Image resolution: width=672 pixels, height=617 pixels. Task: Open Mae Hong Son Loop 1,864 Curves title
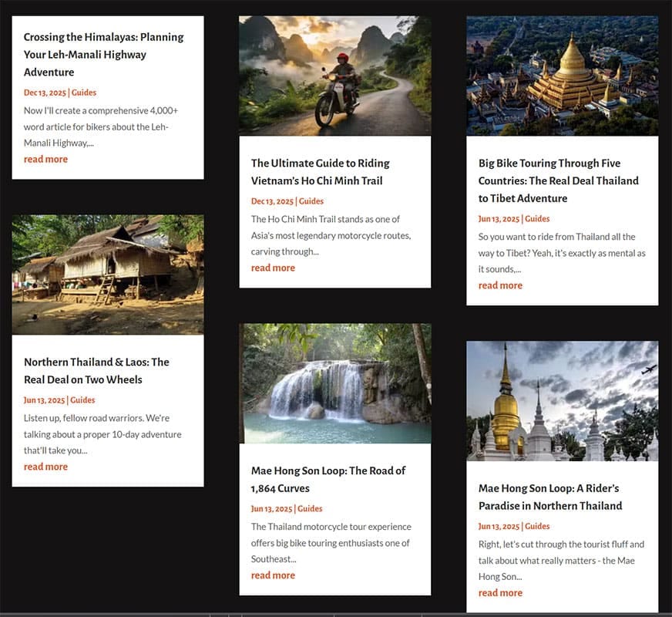[x=328, y=480]
